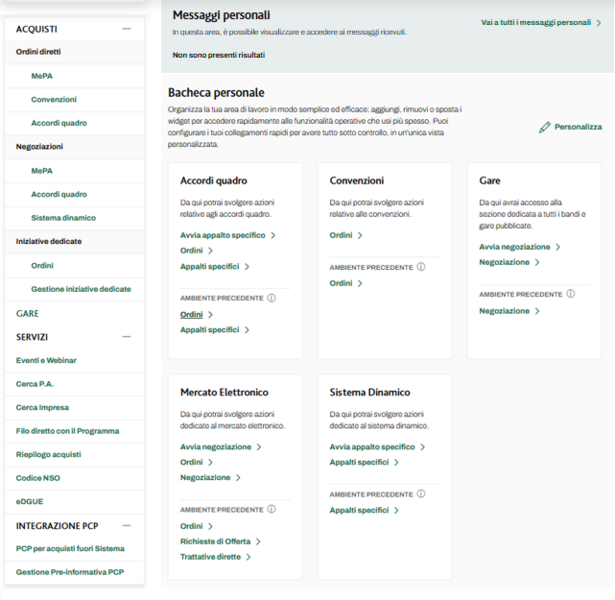Open Gestione Pre-informativa PCP
The width and height of the screenshot is (615, 600).
(70, 572)
